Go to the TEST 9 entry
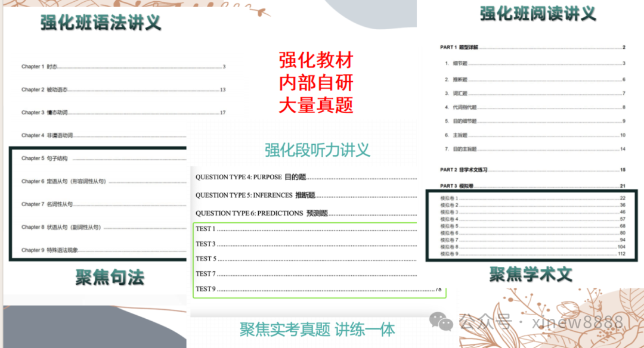This screenshot has width=644, height=348. [206, 289]
